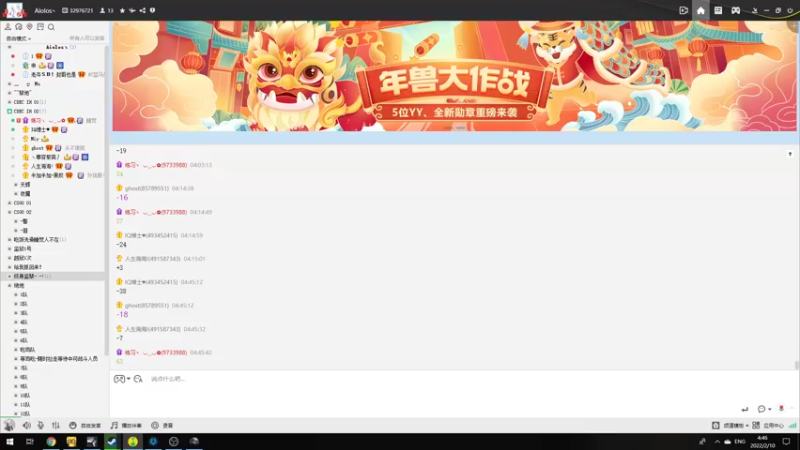This screenshot has width=800, height=450.
Task: Open the bulletin board icon above the channel tree
Action: tap(40, 27)
